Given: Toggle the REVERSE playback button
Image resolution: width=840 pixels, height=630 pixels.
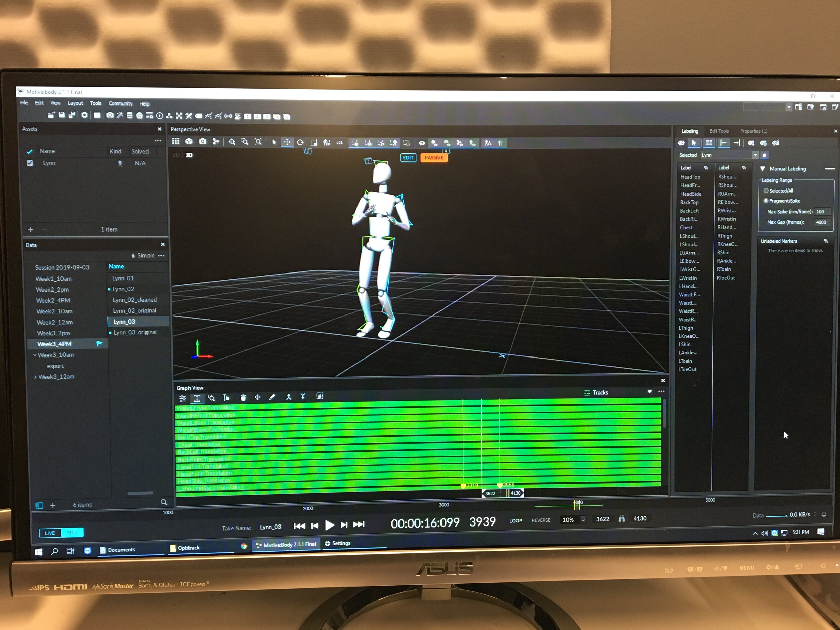Looking at the screenshot, I should (541, 520).
